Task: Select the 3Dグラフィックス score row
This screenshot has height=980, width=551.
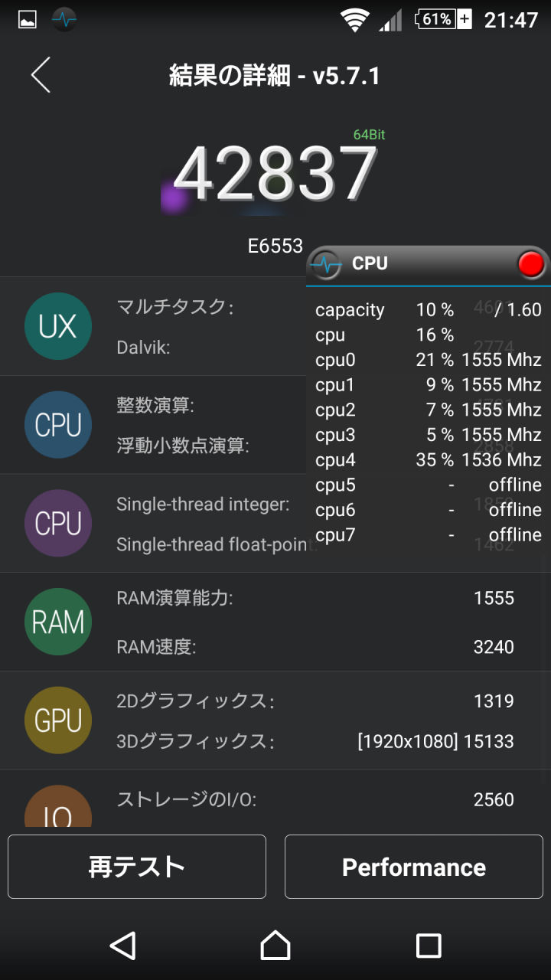Action: pos(314,741)
